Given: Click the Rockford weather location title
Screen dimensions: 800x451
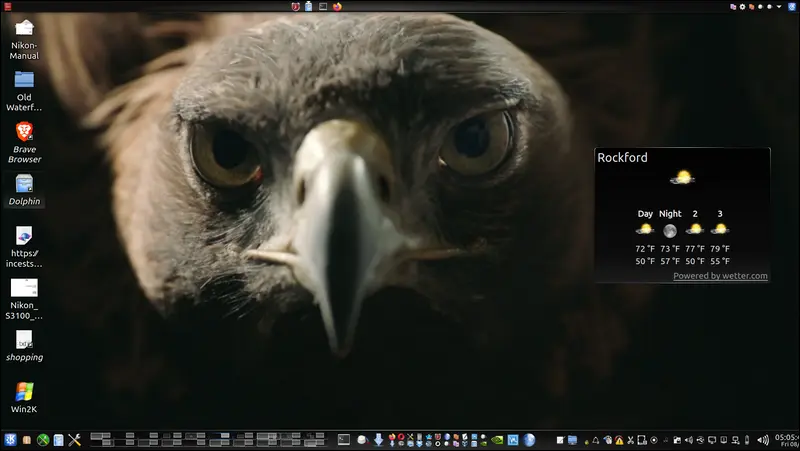Looking at the screenshot, I should [622, 157].
